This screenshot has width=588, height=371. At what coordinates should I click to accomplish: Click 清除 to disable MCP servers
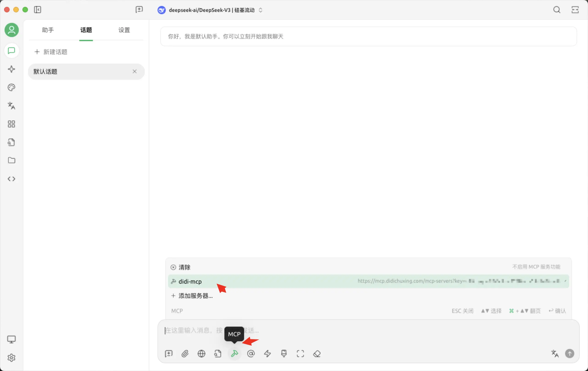pyautogui.click(x=184, y=267)
